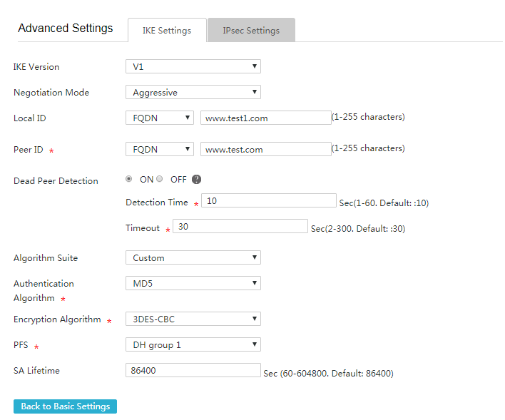Click the Local ID www.test1.com field
Image resolution: width=505 pixels, height=420 pixels.
(x=266, y=118)
